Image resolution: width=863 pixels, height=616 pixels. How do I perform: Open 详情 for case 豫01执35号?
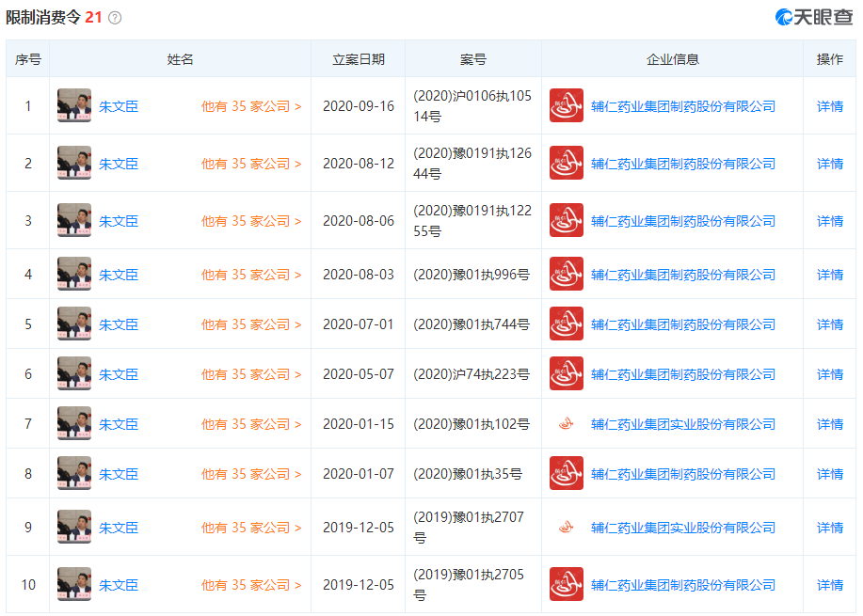[830, 474]
